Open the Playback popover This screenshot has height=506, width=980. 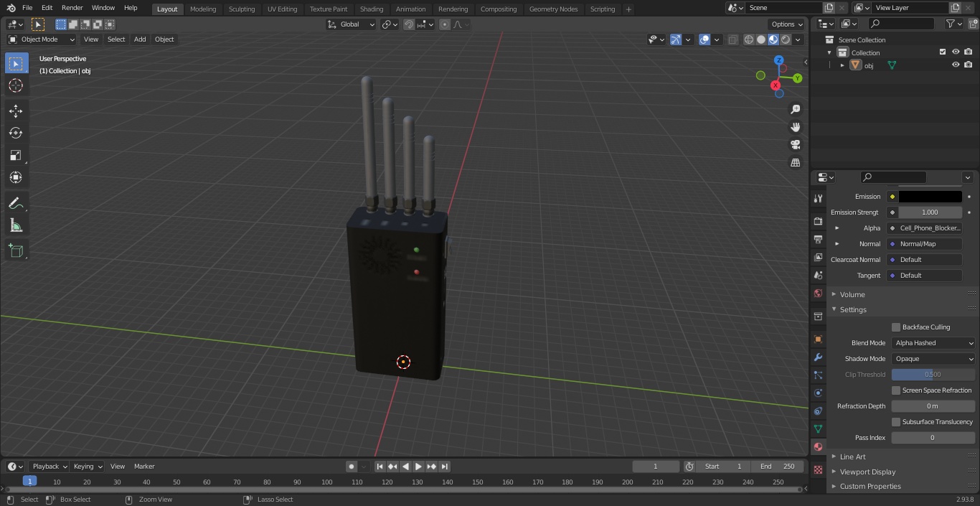click(x=49, y=467)
